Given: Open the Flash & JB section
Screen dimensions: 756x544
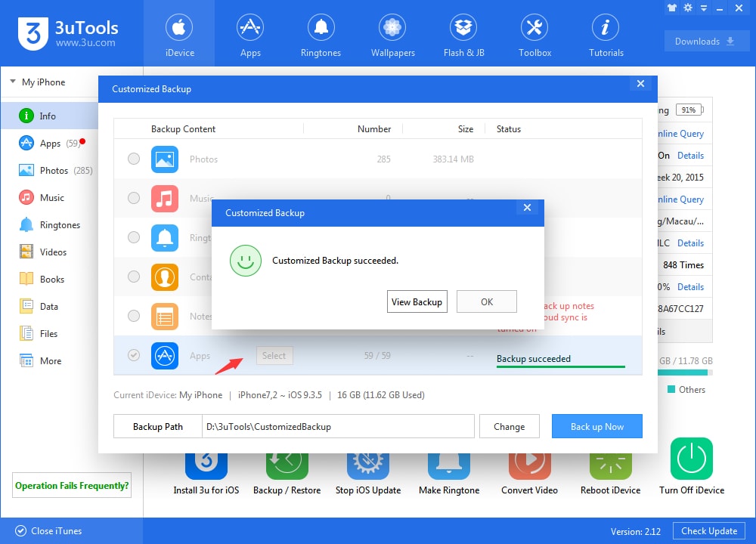Looking at the screenshot, I should coord(464,35).
